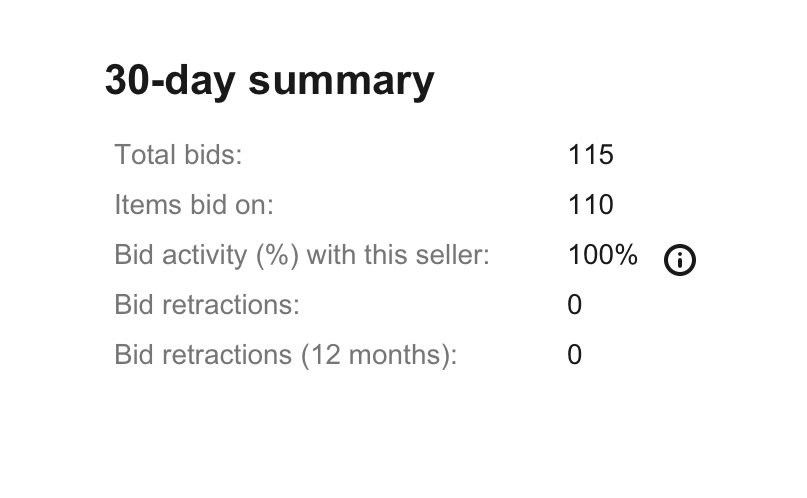
Task: Click the word 'summary' in the heading
Action: [x=342, y=82]
